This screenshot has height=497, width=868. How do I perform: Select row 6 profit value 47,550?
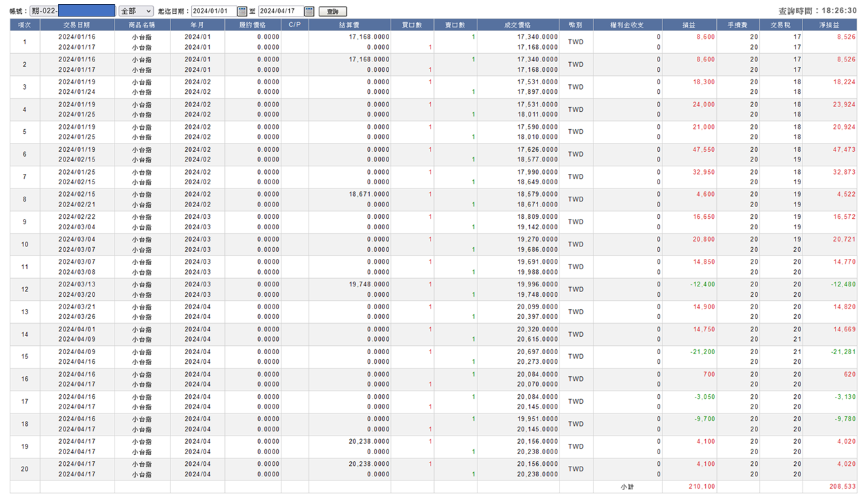click(x=704, y=149)
